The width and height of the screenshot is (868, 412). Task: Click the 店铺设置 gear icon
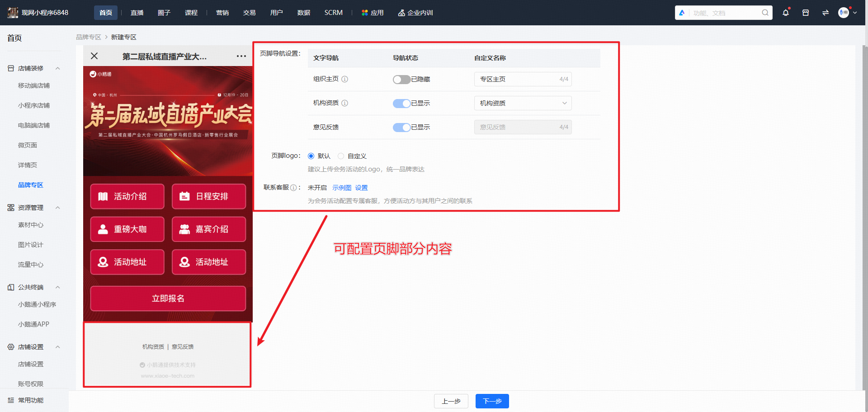11,347
